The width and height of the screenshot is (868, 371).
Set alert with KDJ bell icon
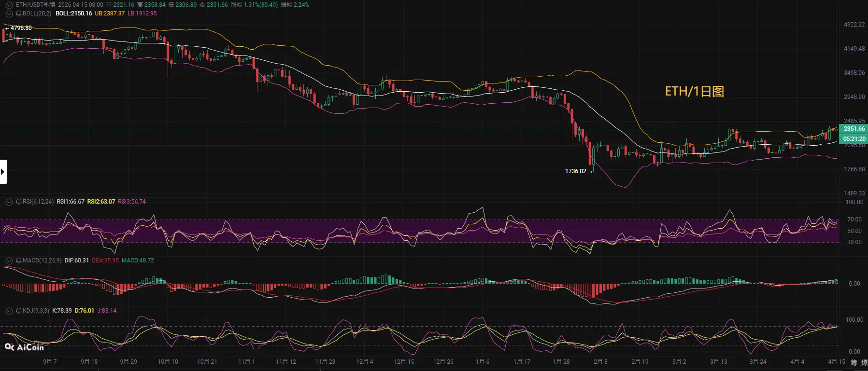[19, 311]
